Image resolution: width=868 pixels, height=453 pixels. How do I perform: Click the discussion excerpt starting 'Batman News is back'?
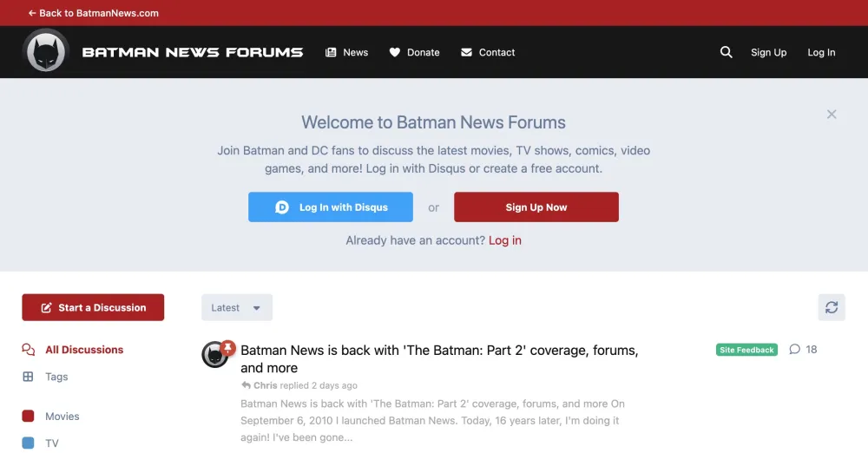pyautogui.click(x=433, y=420)
